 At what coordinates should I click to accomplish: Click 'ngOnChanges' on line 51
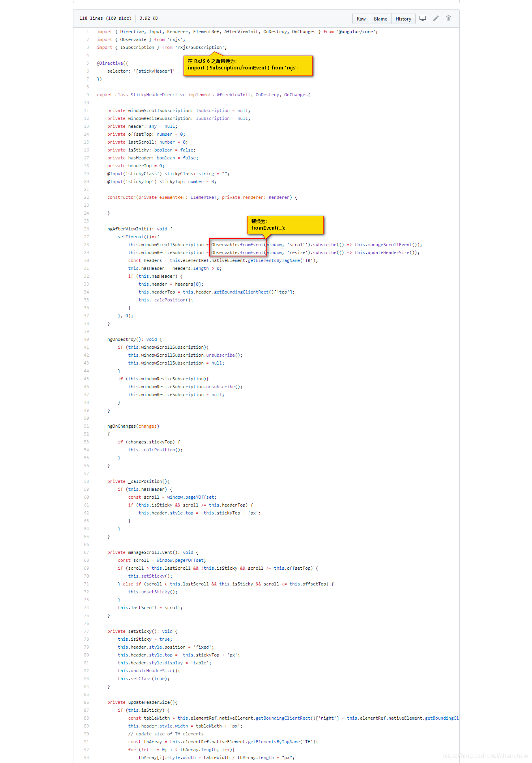(122, 426)
